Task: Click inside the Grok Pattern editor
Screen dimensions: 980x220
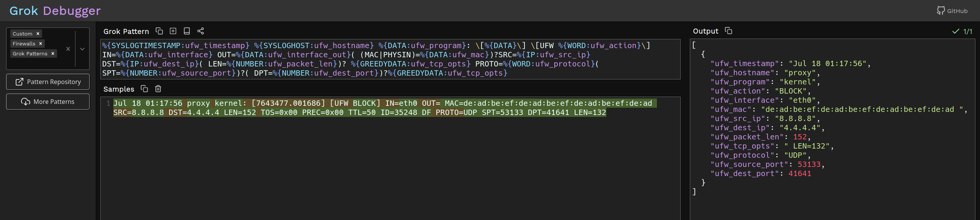Action: 390,59
